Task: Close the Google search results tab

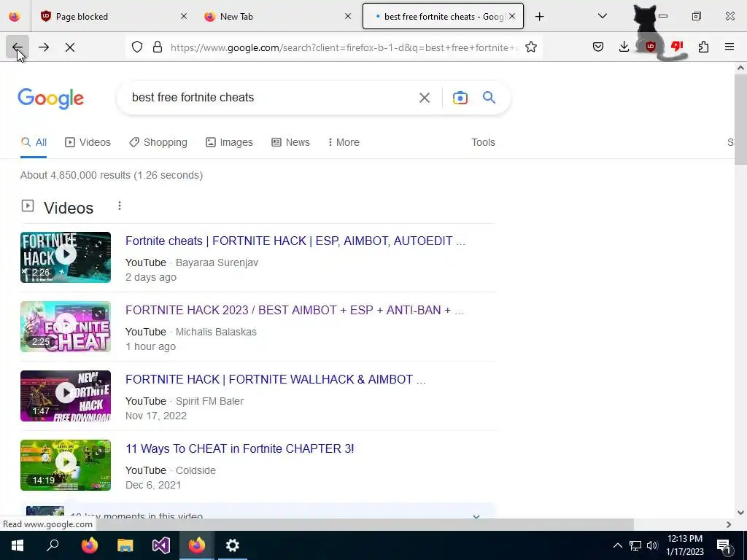Action: (512, 16)
